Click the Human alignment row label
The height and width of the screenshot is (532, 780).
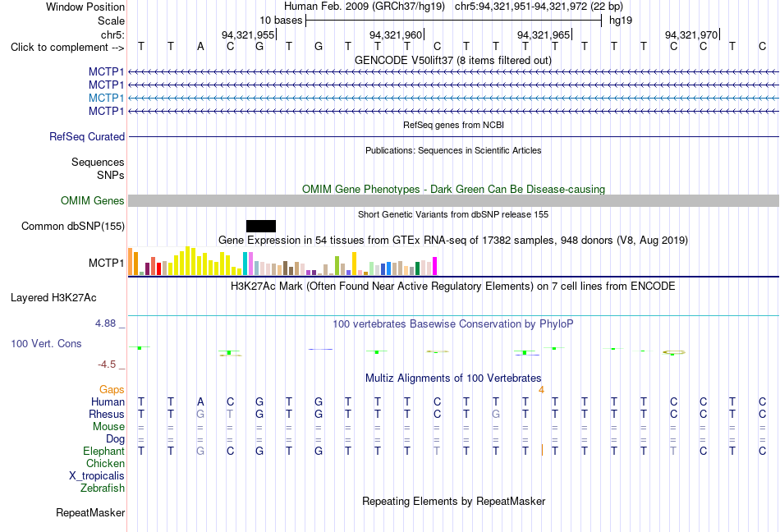tap(108, 401)
